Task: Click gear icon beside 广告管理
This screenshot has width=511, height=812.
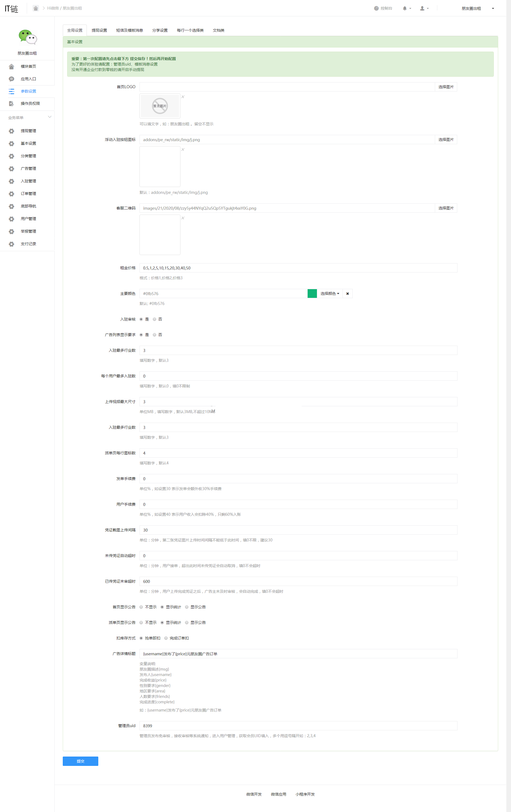Action: 11,169
